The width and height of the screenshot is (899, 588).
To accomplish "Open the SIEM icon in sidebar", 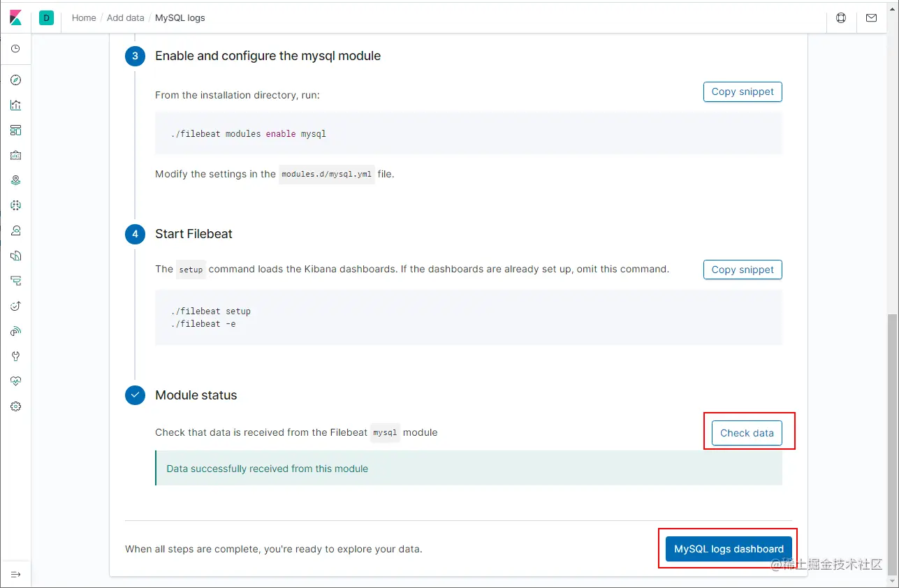I will (16, 331).
